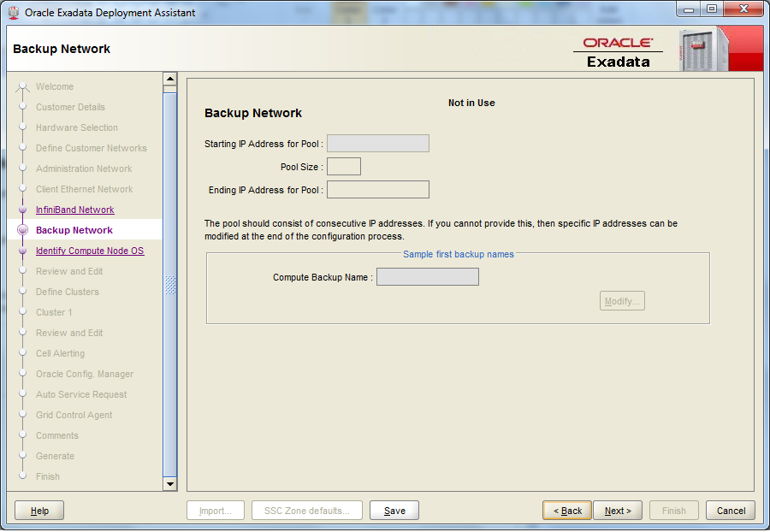
Task: Click the Finish step in sidebar
Action: [x=48, y=476]
